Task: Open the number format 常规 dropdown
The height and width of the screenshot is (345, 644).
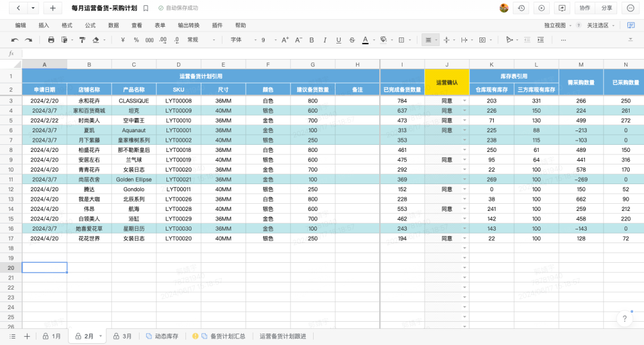Action: click(201, 40)
